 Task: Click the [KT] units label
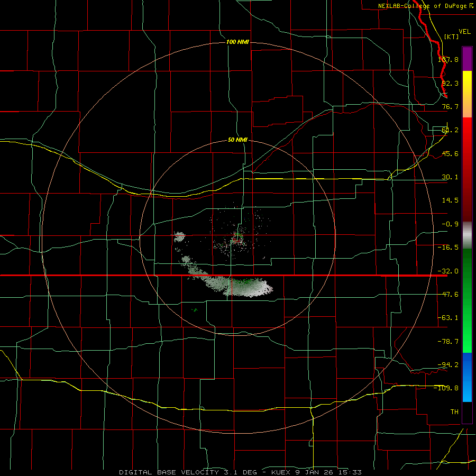point(451,36)
